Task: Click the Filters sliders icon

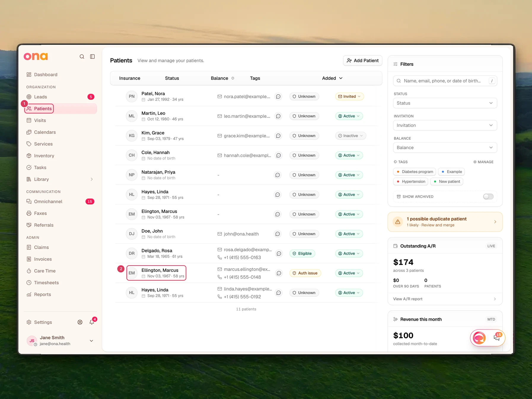Action: [395, 64]
